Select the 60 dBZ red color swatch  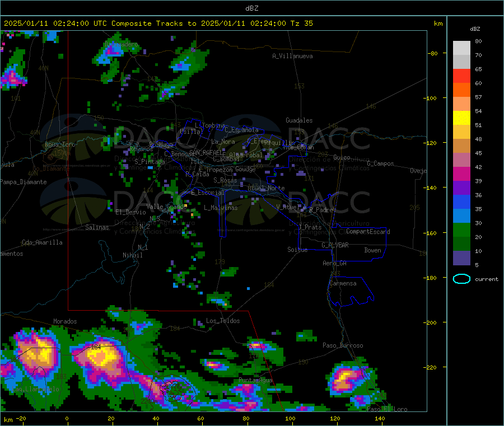point(461,76)
